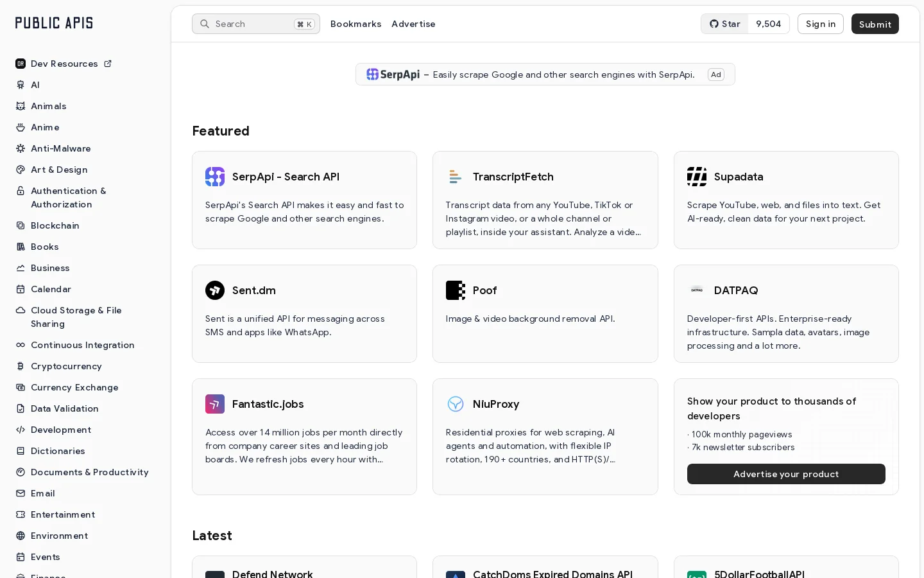The image size is (924, 578).
Task: Click the "Latest" section heading
Action: [x=212, y=536]
